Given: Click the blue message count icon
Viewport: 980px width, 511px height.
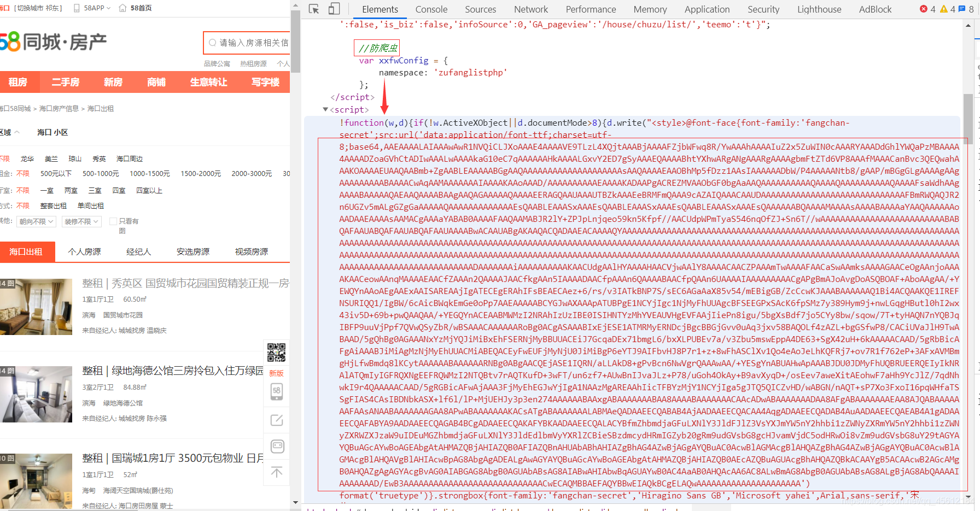Looking at the screenshot, I should pos(962,9).
